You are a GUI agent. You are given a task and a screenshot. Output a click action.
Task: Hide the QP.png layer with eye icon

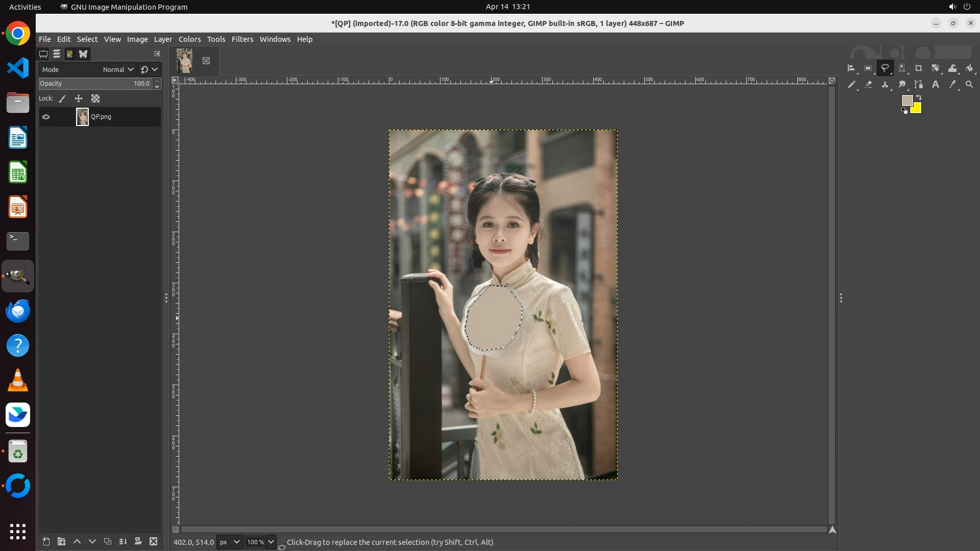coord(46,117)
